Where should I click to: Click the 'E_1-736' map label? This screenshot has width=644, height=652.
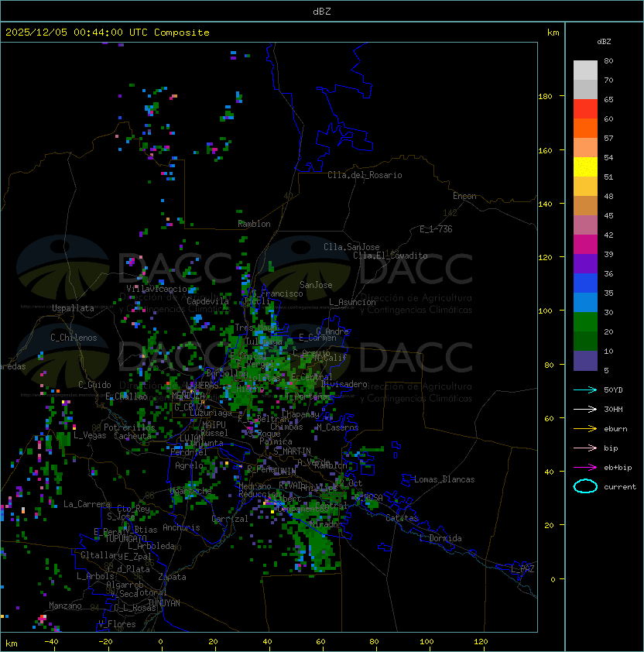pos(436,229)
